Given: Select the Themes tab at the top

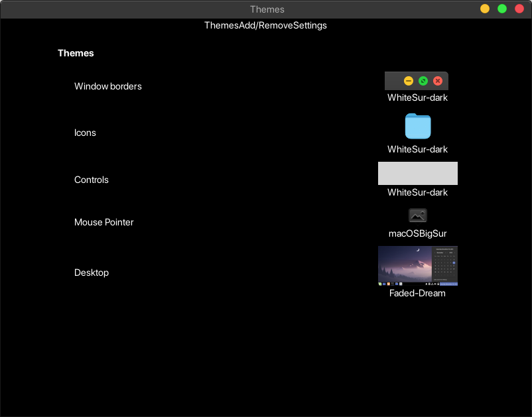Looking at the screenshot, I should [222, 25].
